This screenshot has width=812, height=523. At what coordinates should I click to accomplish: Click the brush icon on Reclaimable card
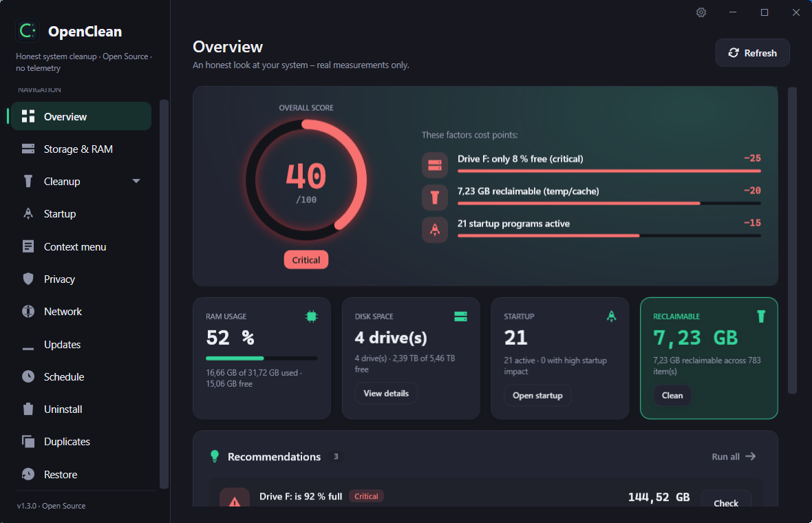(x=760, y=317)
